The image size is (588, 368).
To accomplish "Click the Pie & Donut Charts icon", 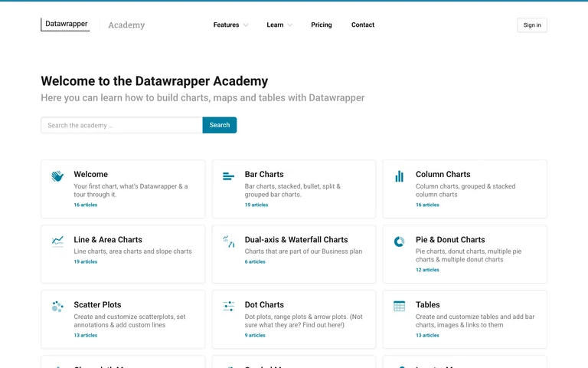I will (400, 241).
